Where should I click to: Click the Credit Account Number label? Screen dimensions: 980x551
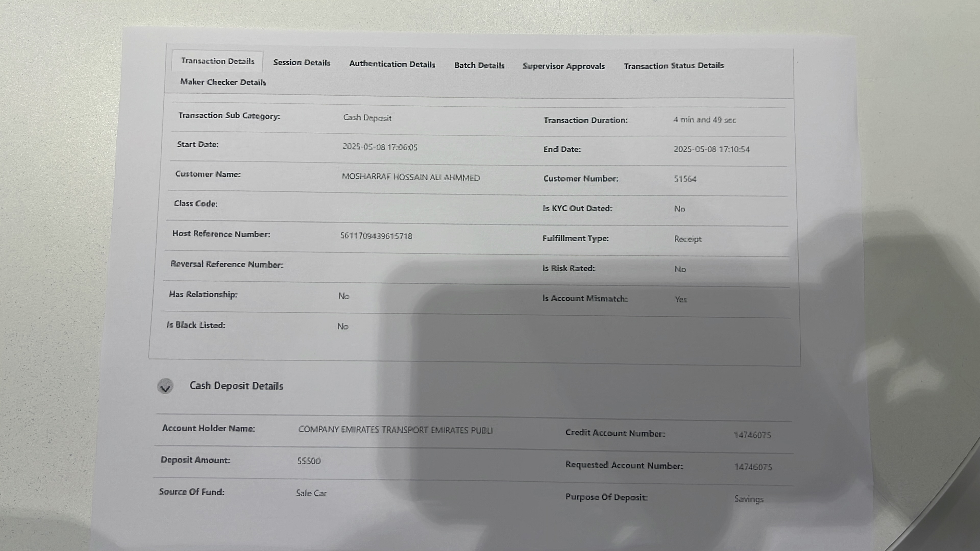click(x=615, y=433)
